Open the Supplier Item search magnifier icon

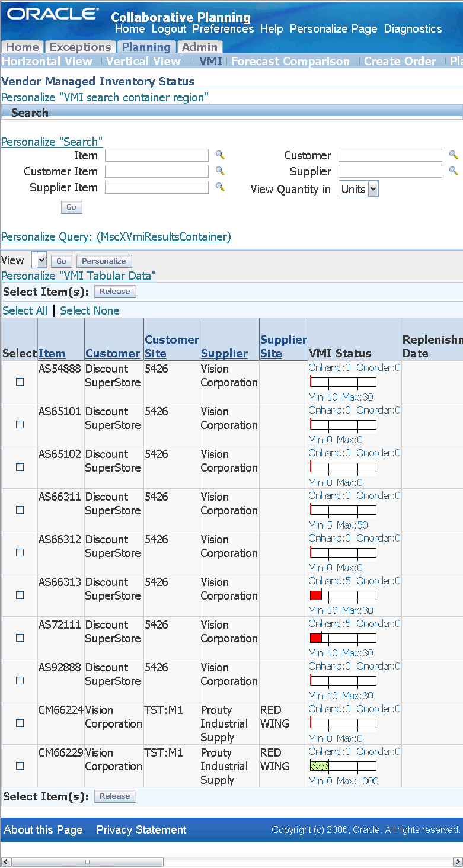(x=220, y=187)
